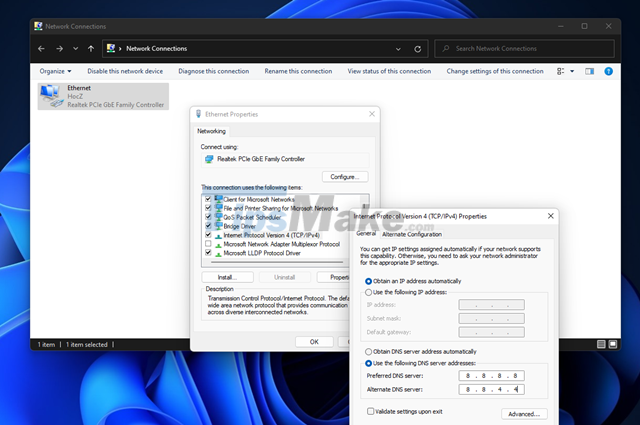Click the items list horizontal scrollbar
Screen dimensions: 640x425
277,262
